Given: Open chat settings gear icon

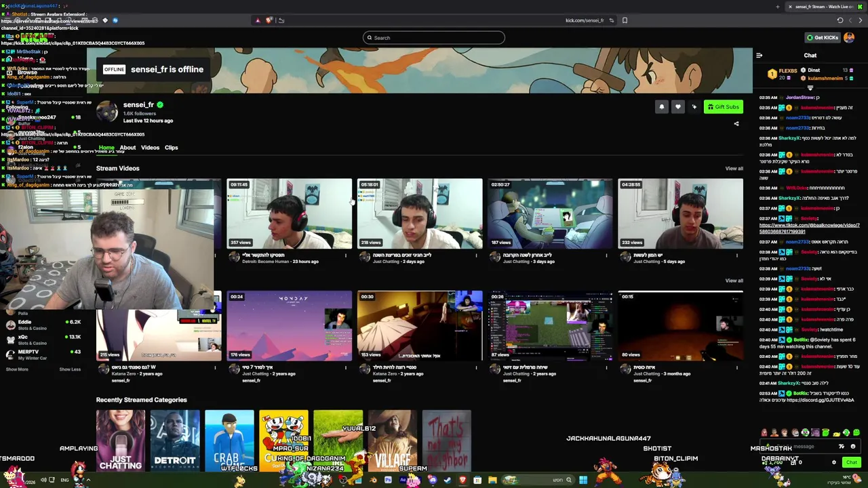Looking at the screenshot, I should coord(834,462).
